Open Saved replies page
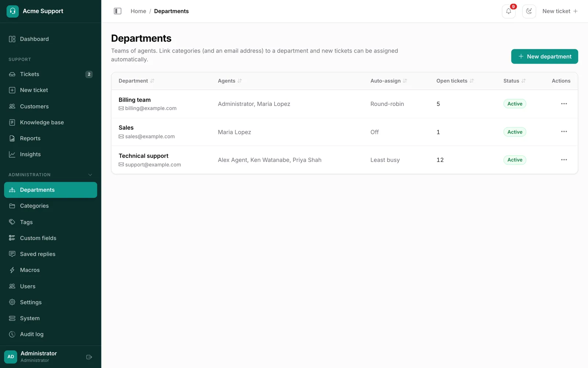The height and width of the screenshot is (368, 588). (x=51, y=254)
